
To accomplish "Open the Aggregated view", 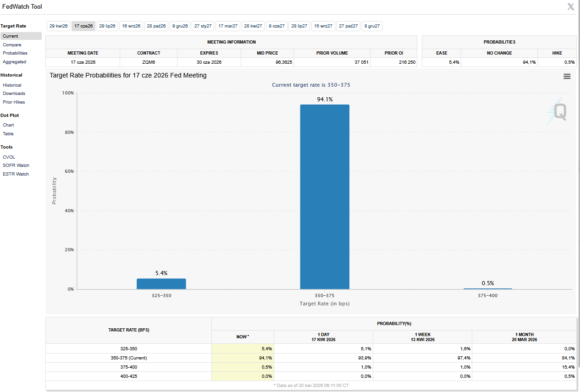I will (14, 62).
